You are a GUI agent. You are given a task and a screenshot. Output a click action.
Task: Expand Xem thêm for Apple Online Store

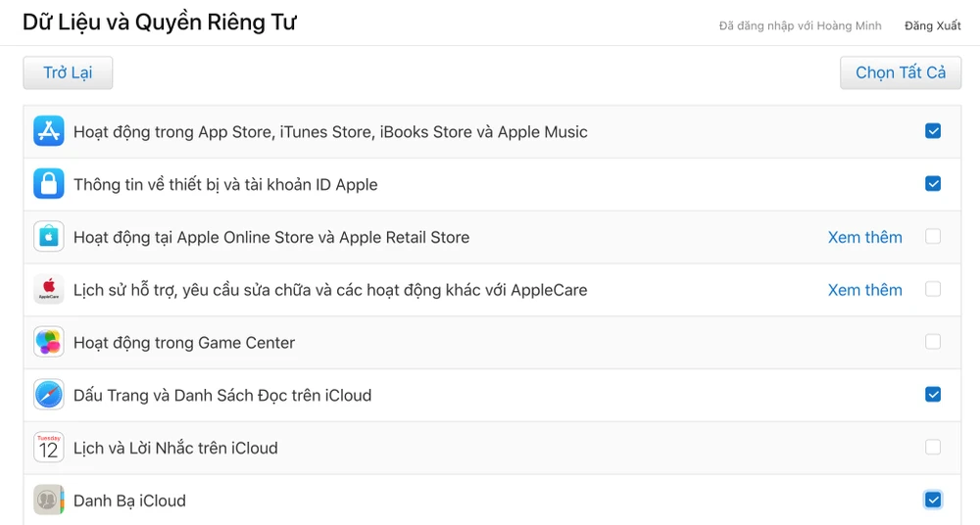click(864, 237)
